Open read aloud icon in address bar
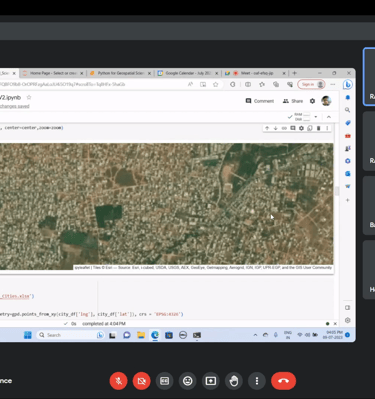The width and height of the screenshot is (375, 399). (190, 84)
